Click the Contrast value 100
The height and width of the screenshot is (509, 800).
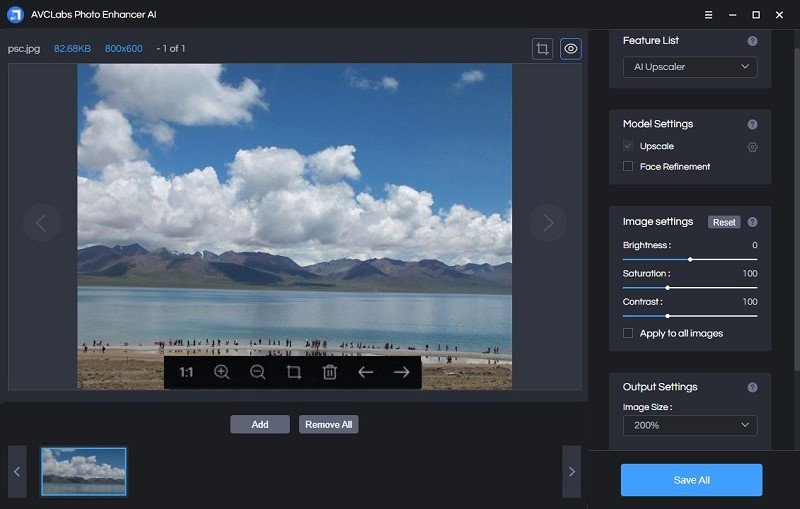[x=749, y=302]
